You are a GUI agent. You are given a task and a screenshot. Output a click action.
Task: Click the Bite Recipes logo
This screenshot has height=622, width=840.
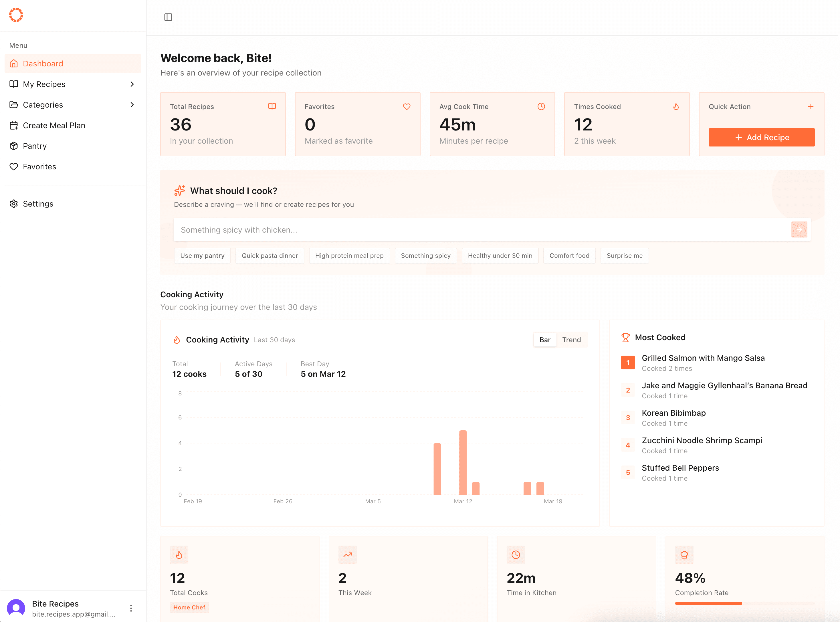point(16,15)
